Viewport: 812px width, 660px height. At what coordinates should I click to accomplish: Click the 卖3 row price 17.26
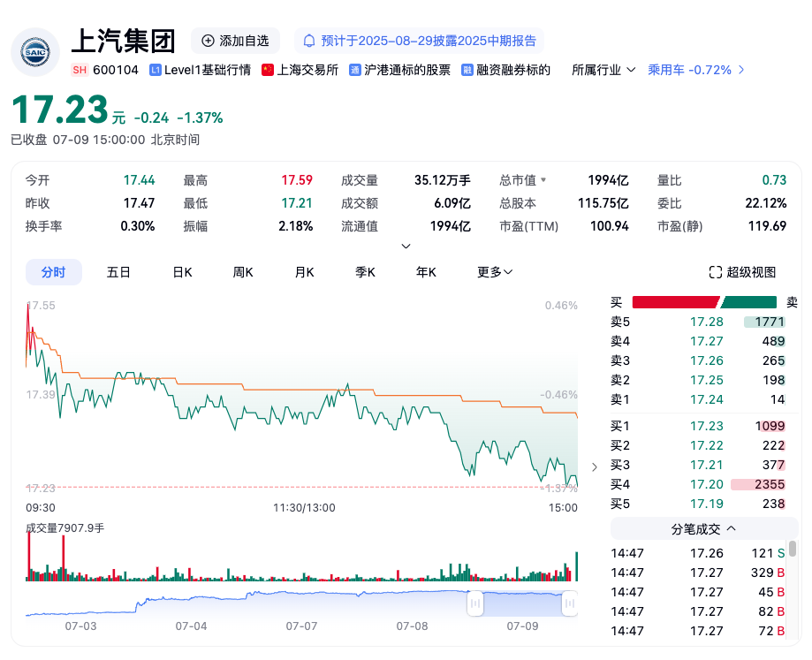[x=706, y=360]
